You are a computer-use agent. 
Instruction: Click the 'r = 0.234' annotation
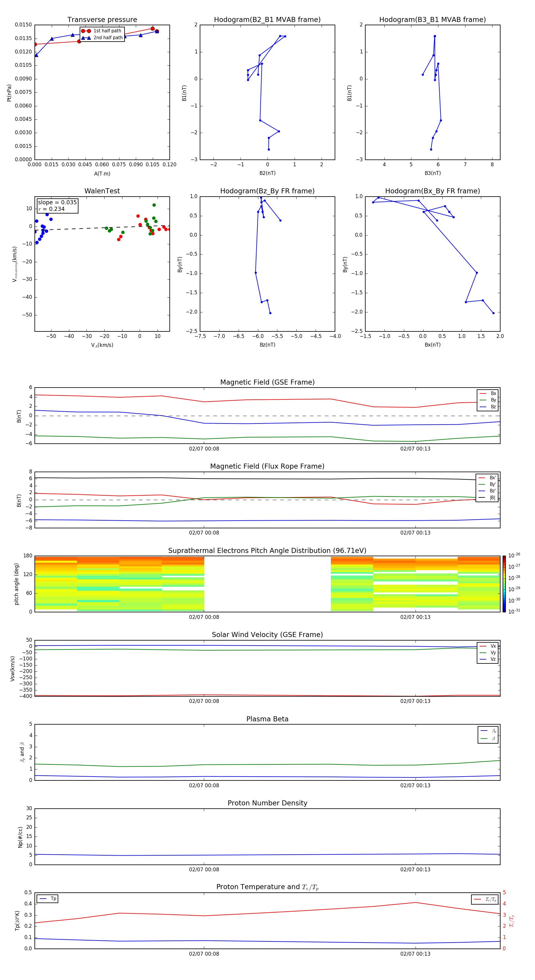[51, 209]
